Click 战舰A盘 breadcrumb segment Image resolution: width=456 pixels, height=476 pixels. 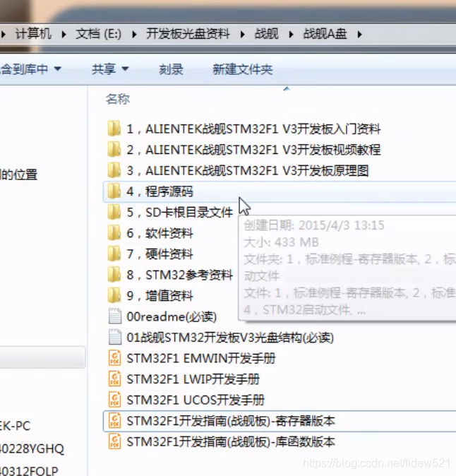point(325,34)
